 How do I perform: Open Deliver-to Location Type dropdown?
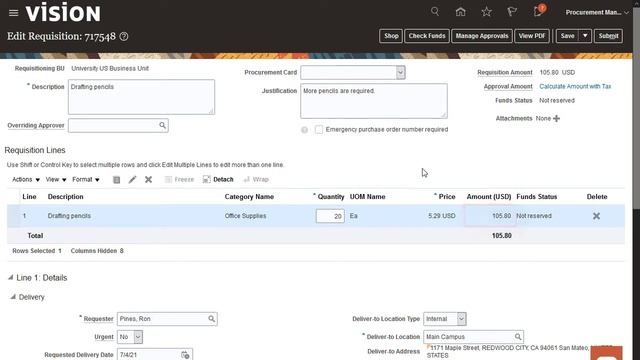coord(461,319)
